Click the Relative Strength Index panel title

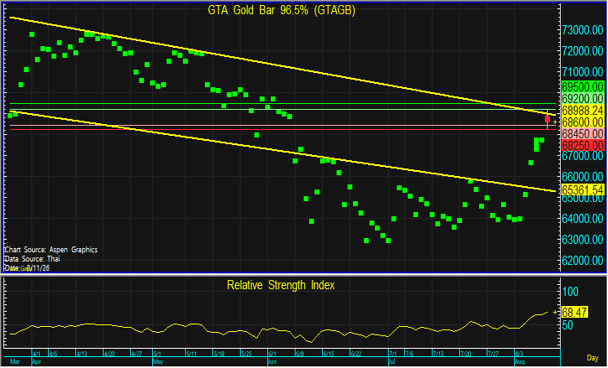coord(280,285)
